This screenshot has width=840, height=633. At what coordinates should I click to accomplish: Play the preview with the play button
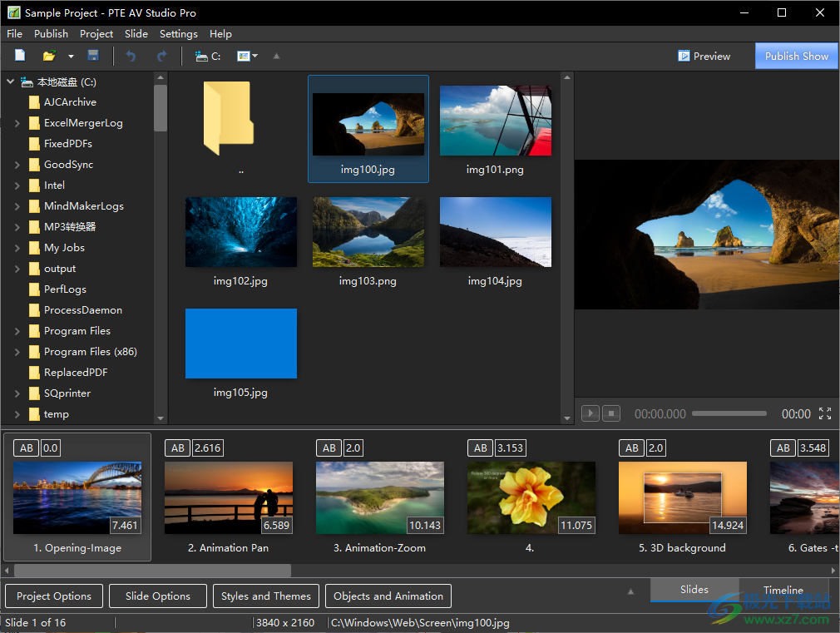(590, 413)
